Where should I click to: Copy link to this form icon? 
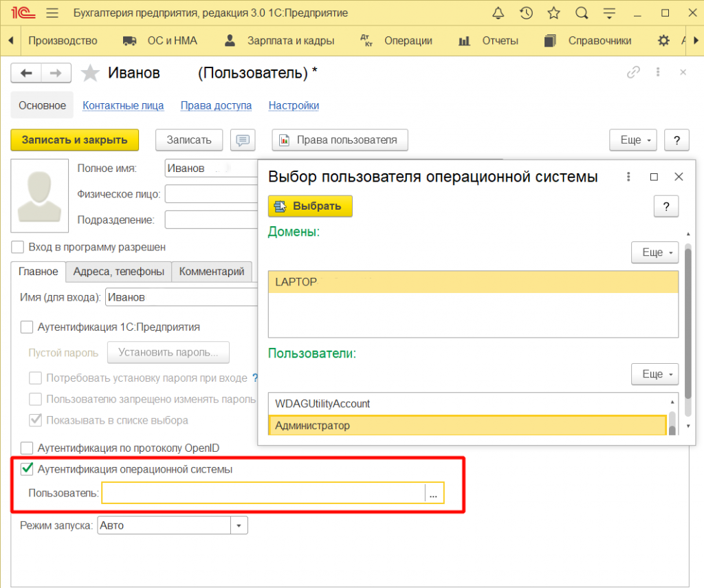[632, 73]
